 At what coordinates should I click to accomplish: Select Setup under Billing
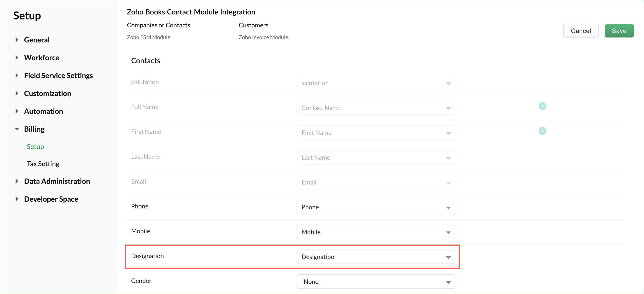tap(35, 147)
